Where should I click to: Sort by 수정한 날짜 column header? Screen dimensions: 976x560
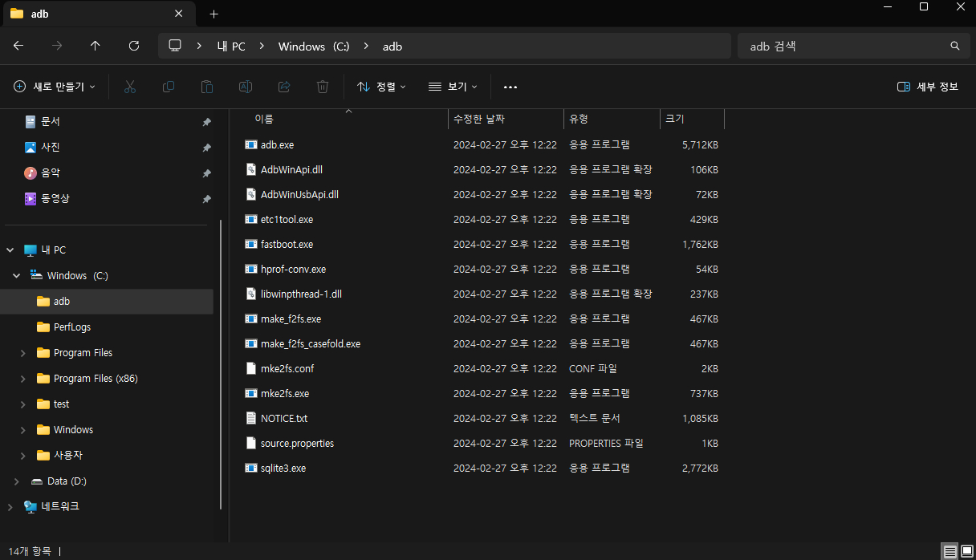pyautogui.click(x=479, y=119)
